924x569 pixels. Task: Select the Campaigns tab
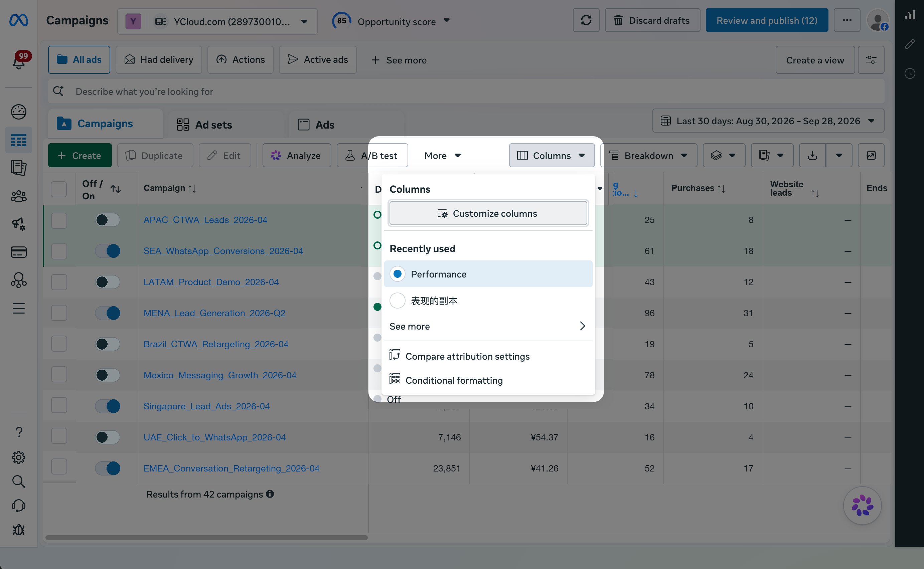point(105,124)
